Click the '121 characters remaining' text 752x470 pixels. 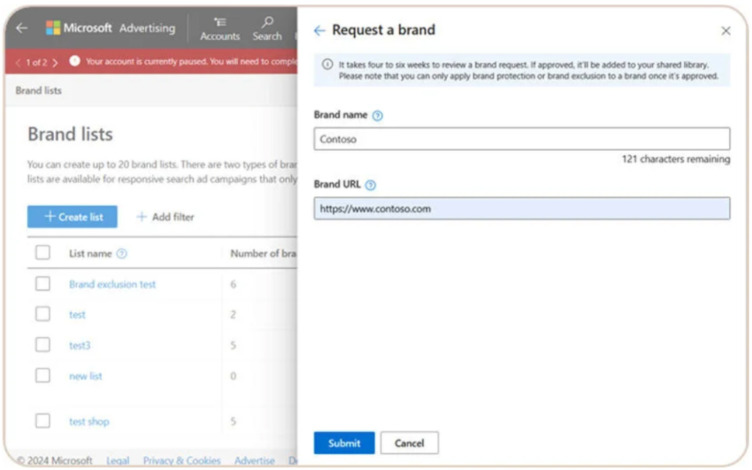676,159
